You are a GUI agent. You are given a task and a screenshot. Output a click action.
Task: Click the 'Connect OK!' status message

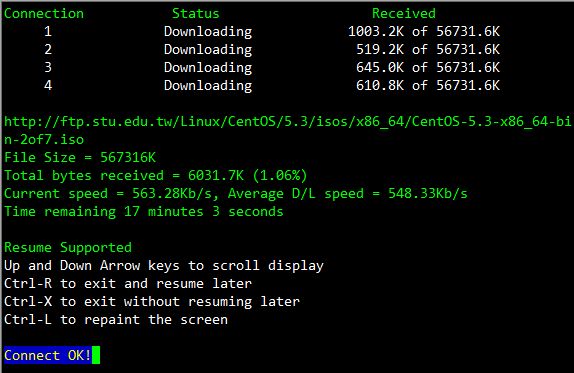(x=48, y=355)
